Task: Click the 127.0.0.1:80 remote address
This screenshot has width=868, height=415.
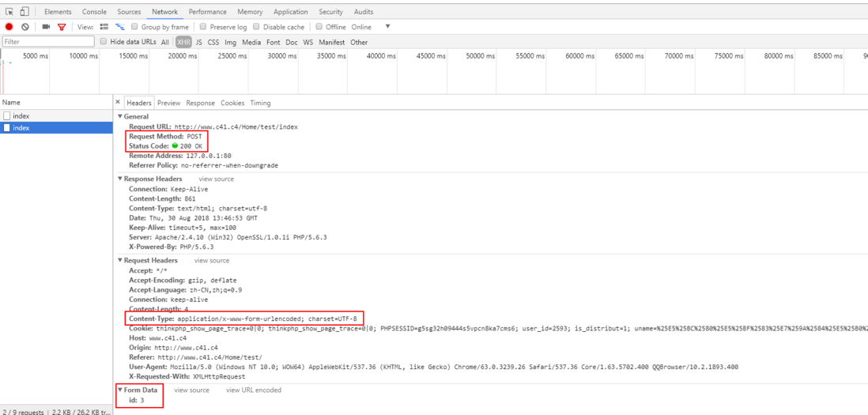Action: pyautogui.click(x=208, y=156)
